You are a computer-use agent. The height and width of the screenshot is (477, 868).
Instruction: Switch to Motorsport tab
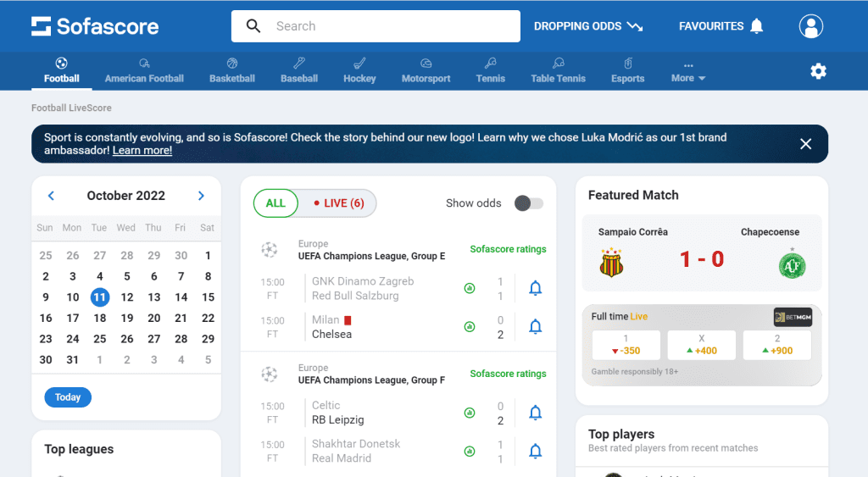[x=426, y=71]
